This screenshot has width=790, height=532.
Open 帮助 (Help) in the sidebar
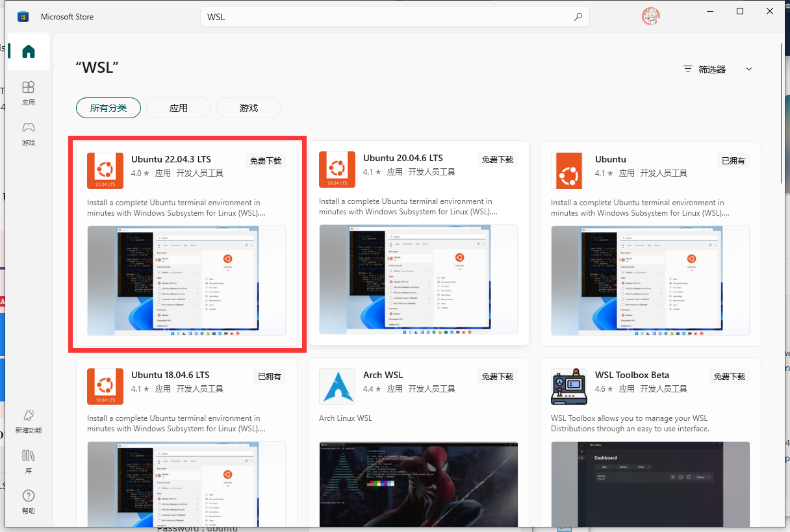29,503
